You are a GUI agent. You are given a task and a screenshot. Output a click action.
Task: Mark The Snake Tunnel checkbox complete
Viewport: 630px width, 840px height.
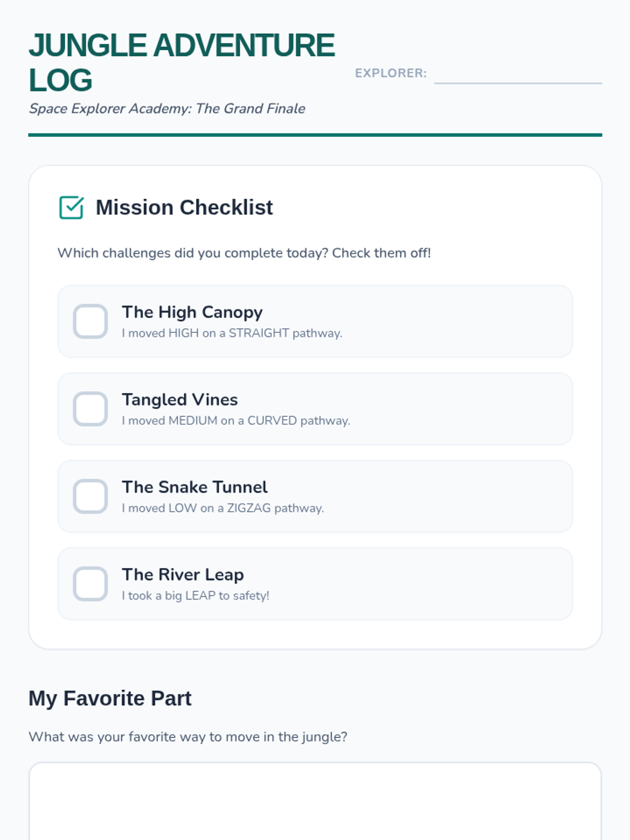click(90, 496)
